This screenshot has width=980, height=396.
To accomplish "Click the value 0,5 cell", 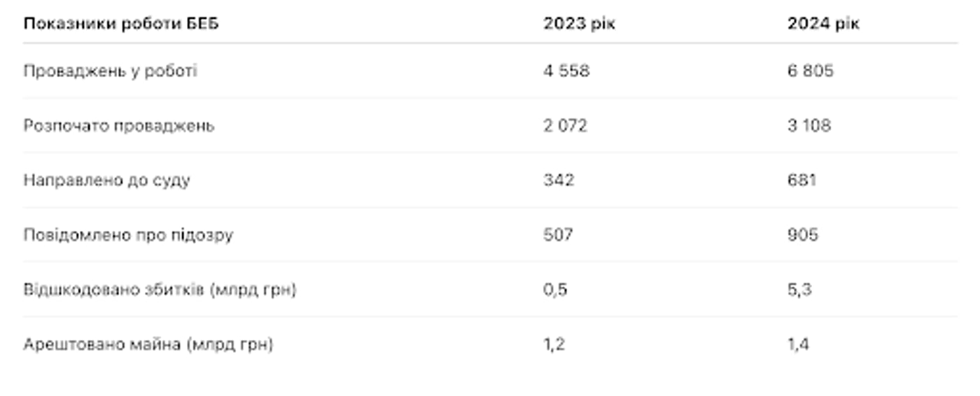I will click(x=555, y=290).
